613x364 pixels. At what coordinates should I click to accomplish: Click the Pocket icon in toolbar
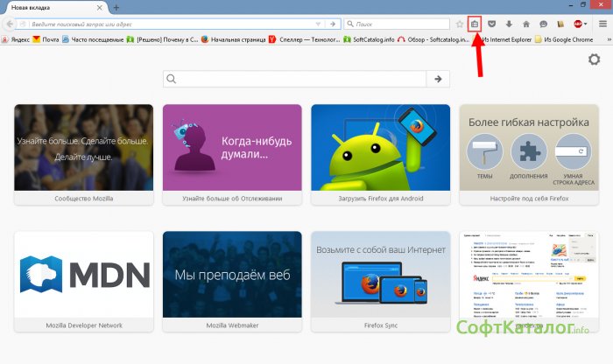coord(492,24)
